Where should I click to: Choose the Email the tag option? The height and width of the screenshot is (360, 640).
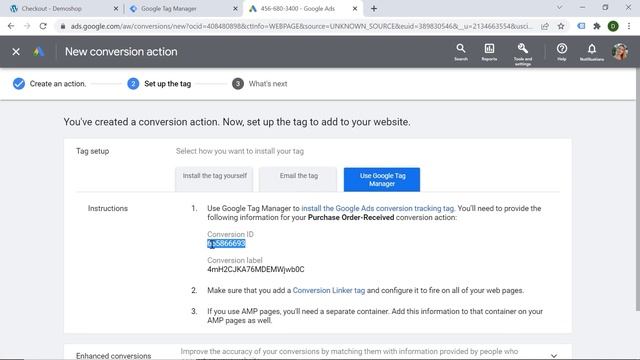298,179
